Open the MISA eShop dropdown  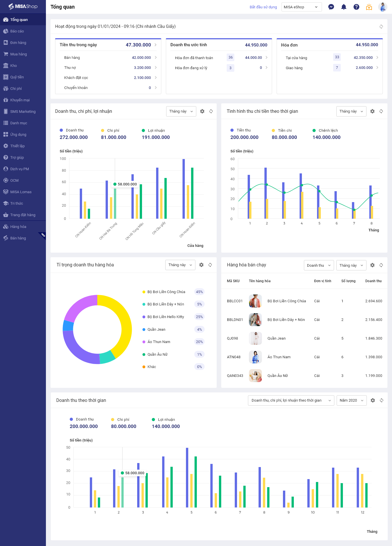tap(302, 7)
